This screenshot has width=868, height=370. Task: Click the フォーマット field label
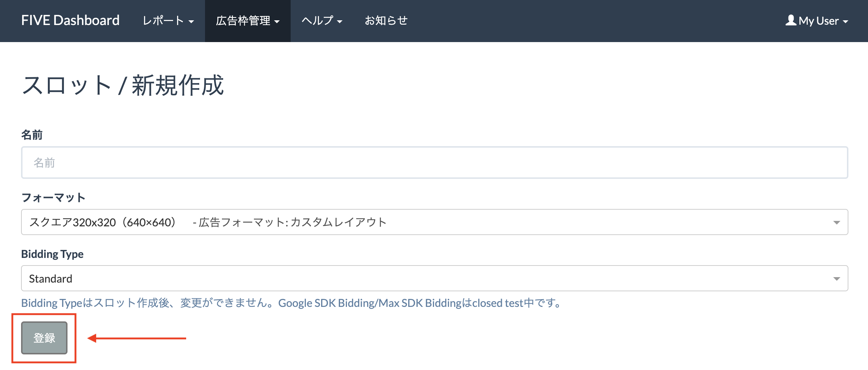click(x=53, y=198)
